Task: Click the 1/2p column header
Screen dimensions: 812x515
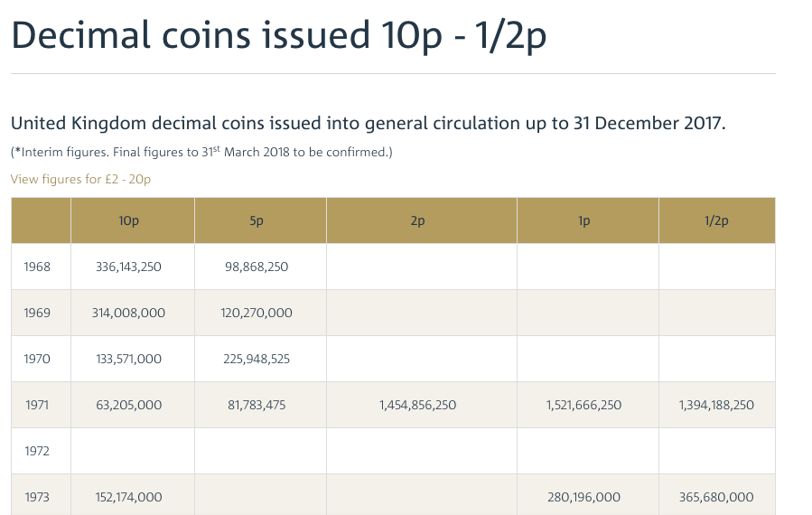Action: (715, 220)
